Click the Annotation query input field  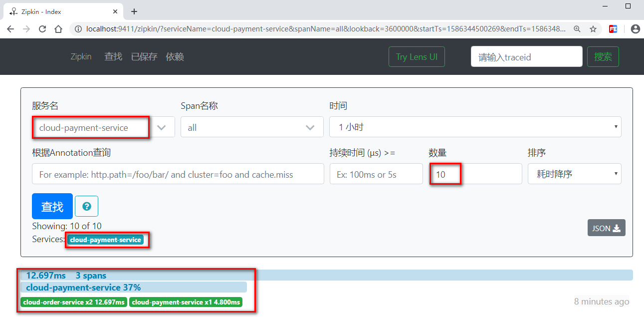tap(178, 174)
